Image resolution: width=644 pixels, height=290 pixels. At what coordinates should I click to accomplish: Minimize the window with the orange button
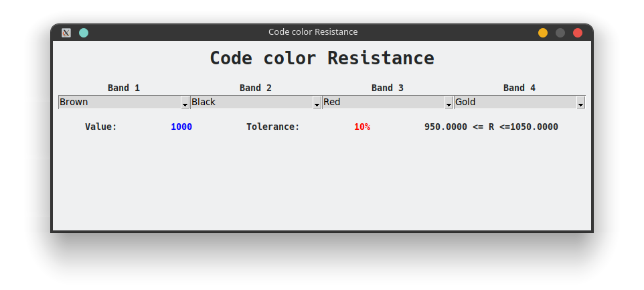543,33
